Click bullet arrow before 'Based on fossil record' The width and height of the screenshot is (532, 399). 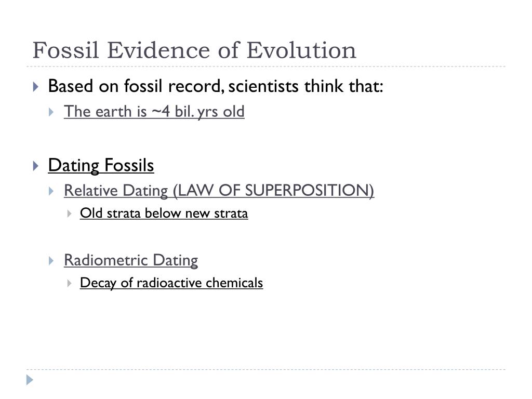[36, 87]
